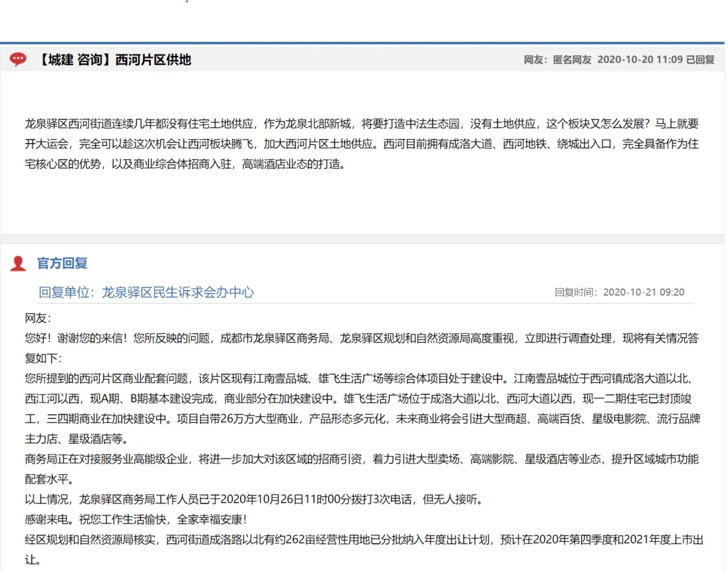
Task: Click the 已回复 status label
Action: pos(700,59)
